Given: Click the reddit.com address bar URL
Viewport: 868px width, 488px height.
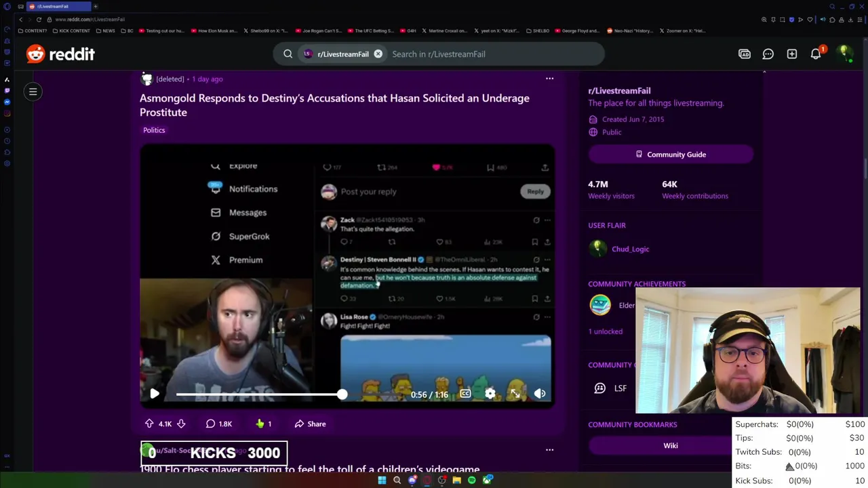Looking at the screenshot, I should [90, 20].
